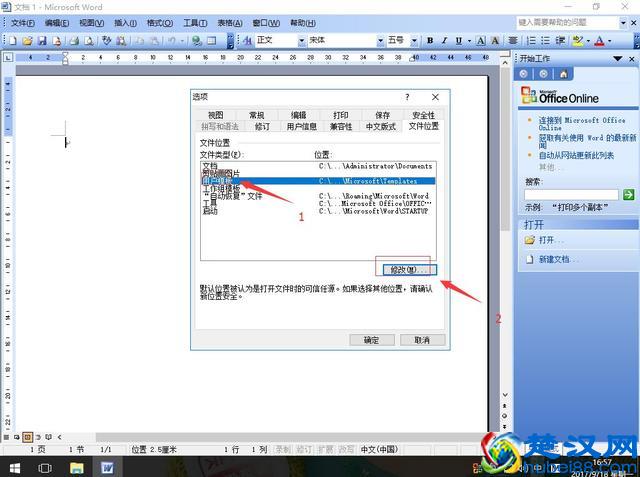Expand the standard toolbar options chevron

click(x=230, y=40)
